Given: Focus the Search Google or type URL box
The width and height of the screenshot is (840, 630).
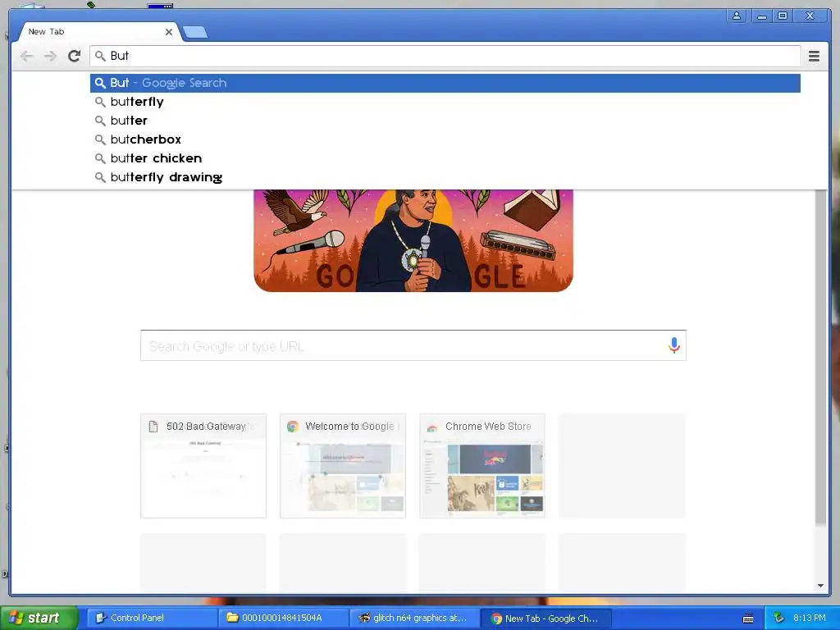Looking at the screenshot, I should click(x=413, y=345).
